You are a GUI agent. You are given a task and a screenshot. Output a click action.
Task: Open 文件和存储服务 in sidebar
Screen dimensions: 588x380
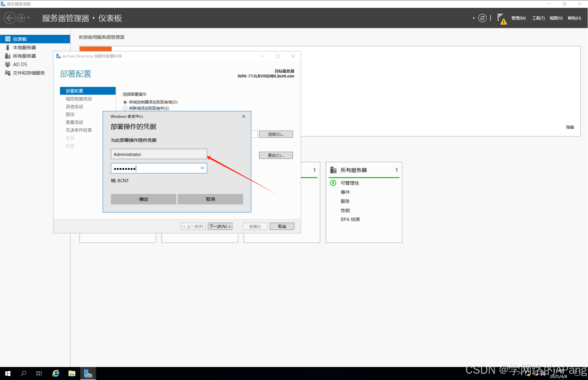29,73
